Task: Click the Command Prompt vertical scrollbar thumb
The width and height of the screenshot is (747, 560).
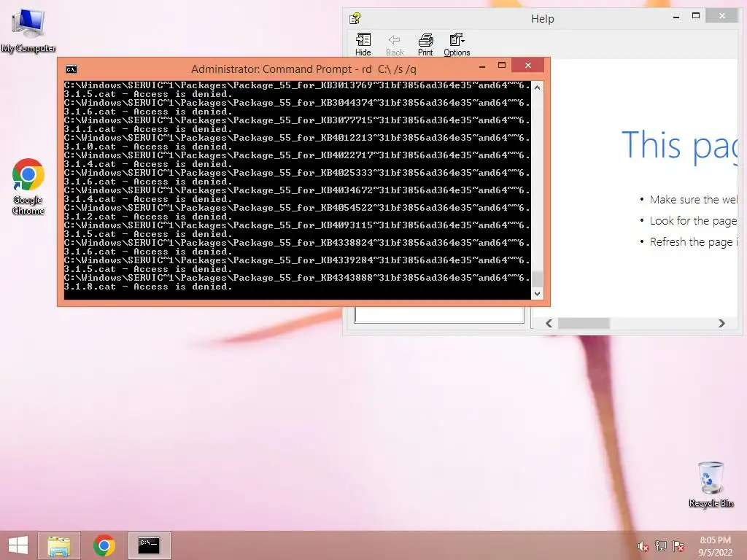Action: (537, 279)
